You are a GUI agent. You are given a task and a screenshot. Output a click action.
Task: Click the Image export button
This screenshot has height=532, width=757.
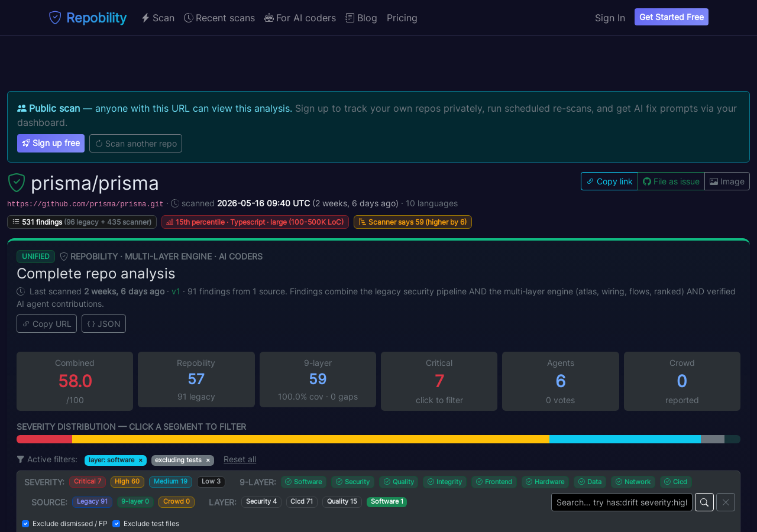pyautogui.click(x=727, y=181)
